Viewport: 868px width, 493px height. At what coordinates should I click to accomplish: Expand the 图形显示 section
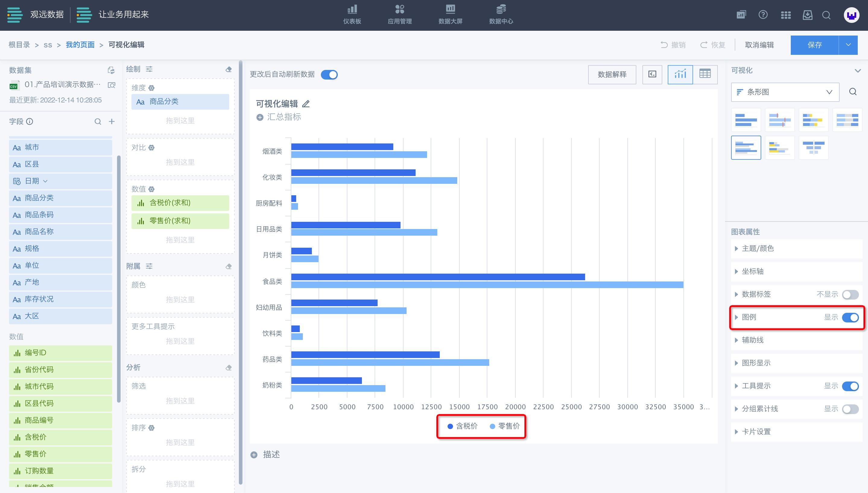click(x=797, y=363)
